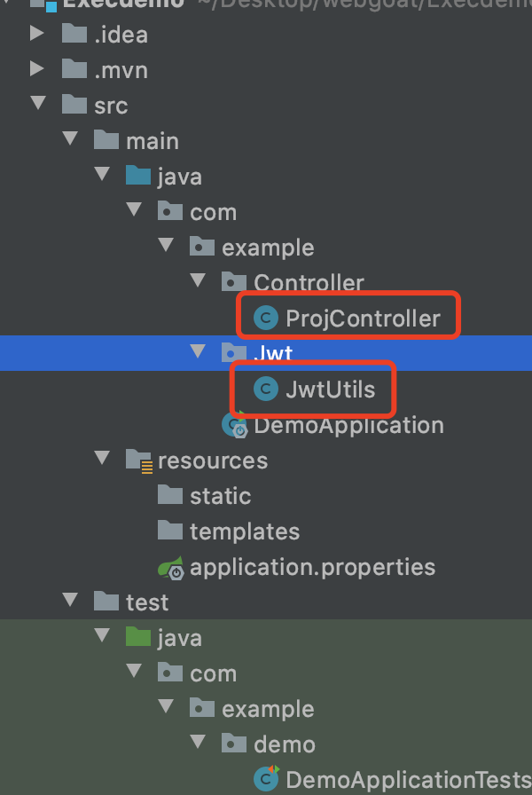Expand the .idea folder

[x=37, y=35]
